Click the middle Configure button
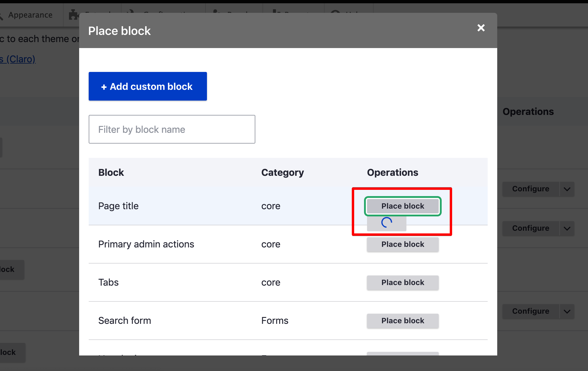 [x=530, y=228]
